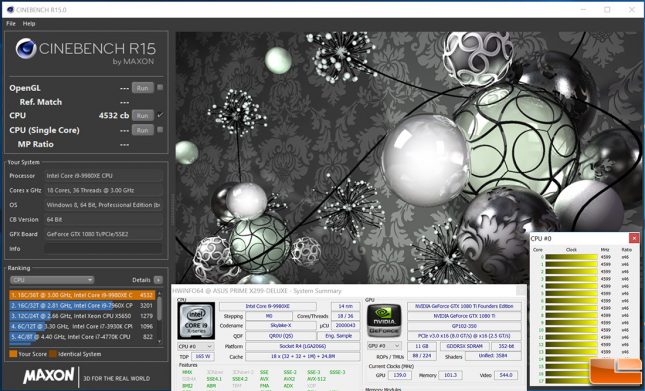This screenshot has height=391, width=645.
Task: Click the Intel Core i9-9980XE name field in HWiNFO
Action: pyautogui.click(x=268, y=306)
